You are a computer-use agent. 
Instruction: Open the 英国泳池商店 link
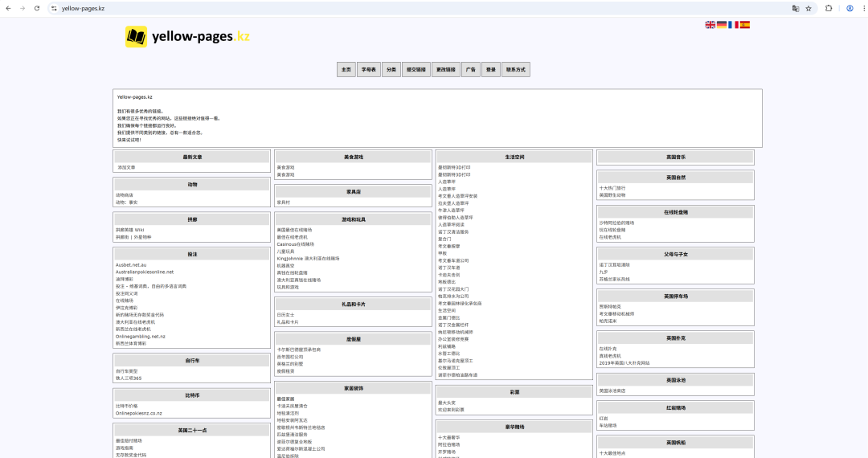[x=612, y=391]
